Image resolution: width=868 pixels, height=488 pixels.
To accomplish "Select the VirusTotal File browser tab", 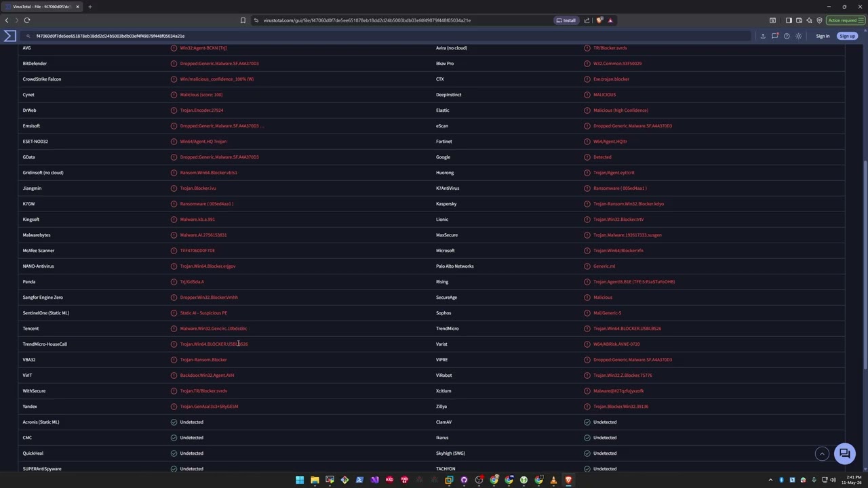I will 43,7.
